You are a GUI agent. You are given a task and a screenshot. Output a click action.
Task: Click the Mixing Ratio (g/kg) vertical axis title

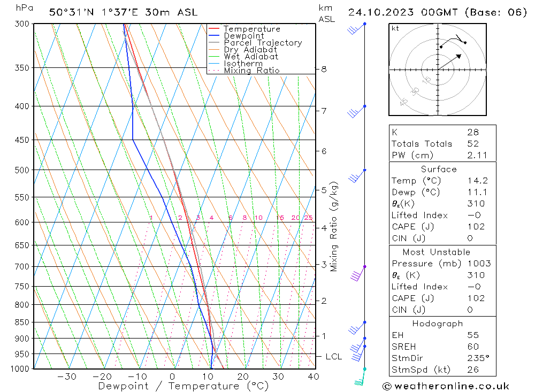334,227
